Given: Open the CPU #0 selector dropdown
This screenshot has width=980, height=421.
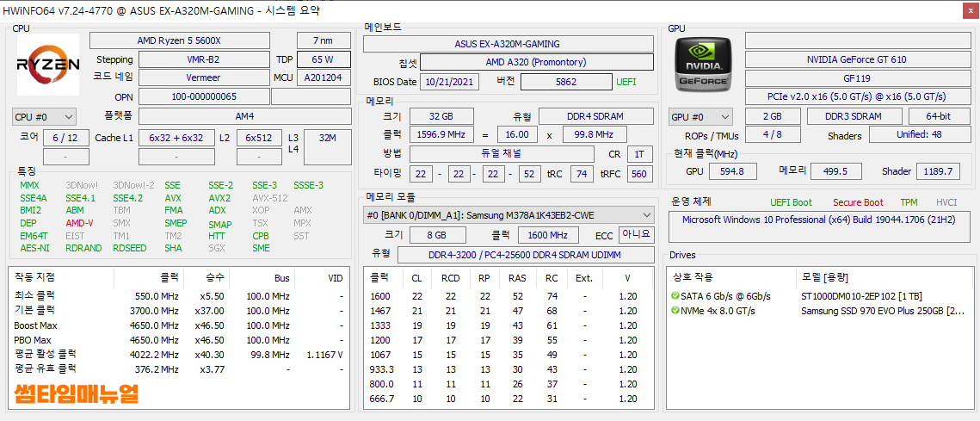Looking at the screenshot, I should tap(44, 117).
